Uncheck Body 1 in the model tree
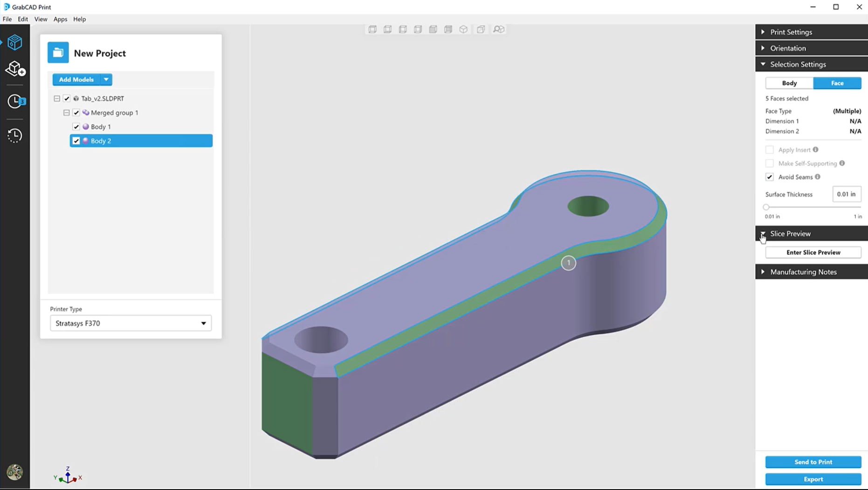This screenshot has height=490, width=868. (x=76, y=126)
